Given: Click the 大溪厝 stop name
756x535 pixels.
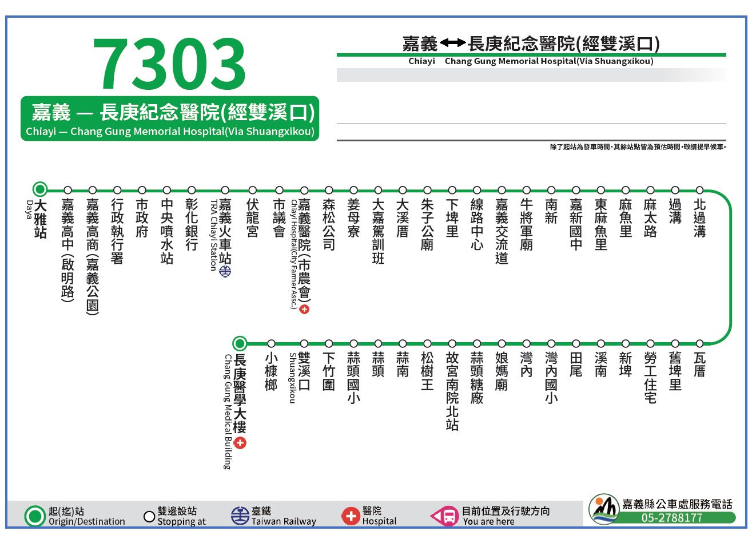Looking at the screenshot, I should click(403, 219).
